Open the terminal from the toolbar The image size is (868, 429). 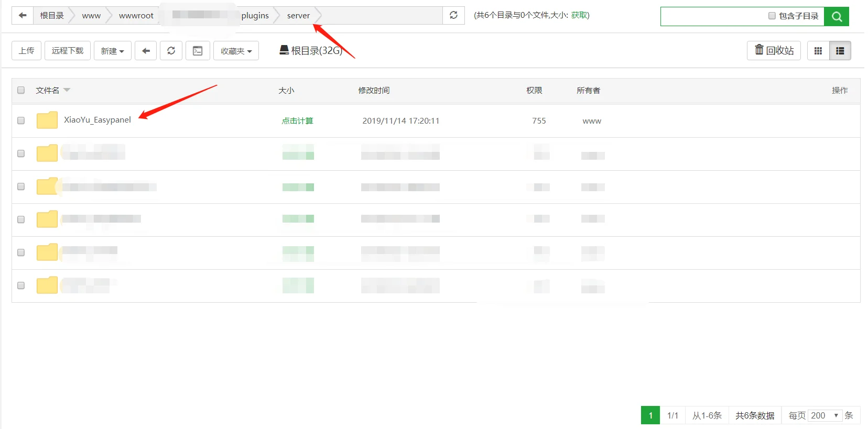click(x=198, y=51)
